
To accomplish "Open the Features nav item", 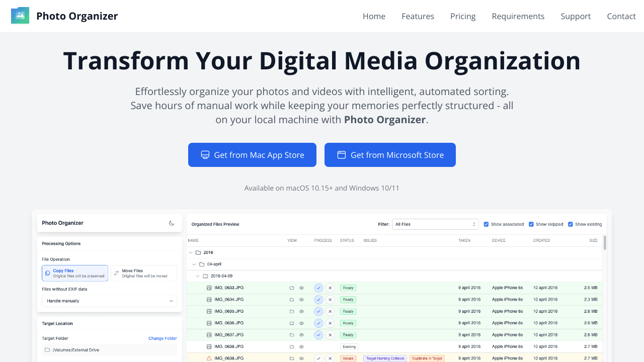I will click(418, 16).
